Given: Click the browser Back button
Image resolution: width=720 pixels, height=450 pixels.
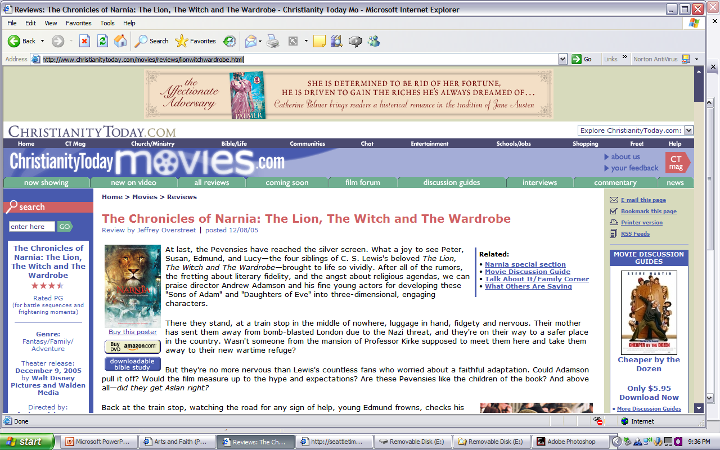Looking at the screenshot, I should pyautogui.click(x=20, y=41).
